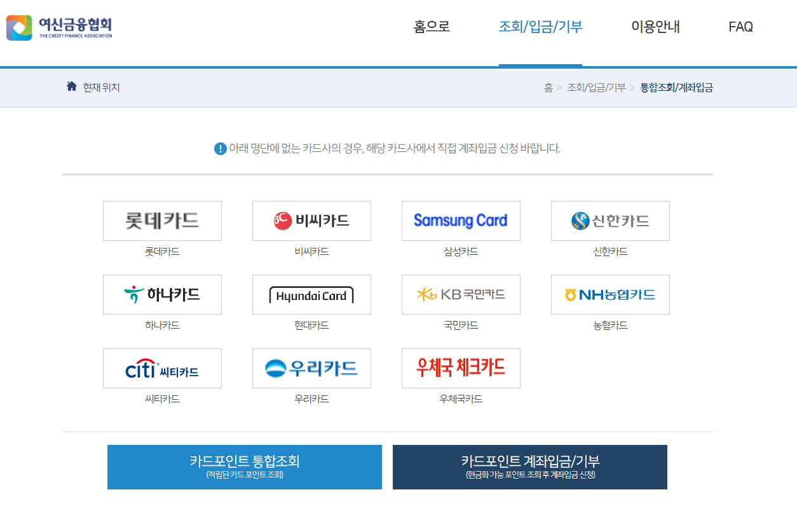This screenshot has width=797, height=532.
Task: Click the 통합조회/계좌입금 breadcrumb text
Action: pyautogui.click(x=676, y=88)
